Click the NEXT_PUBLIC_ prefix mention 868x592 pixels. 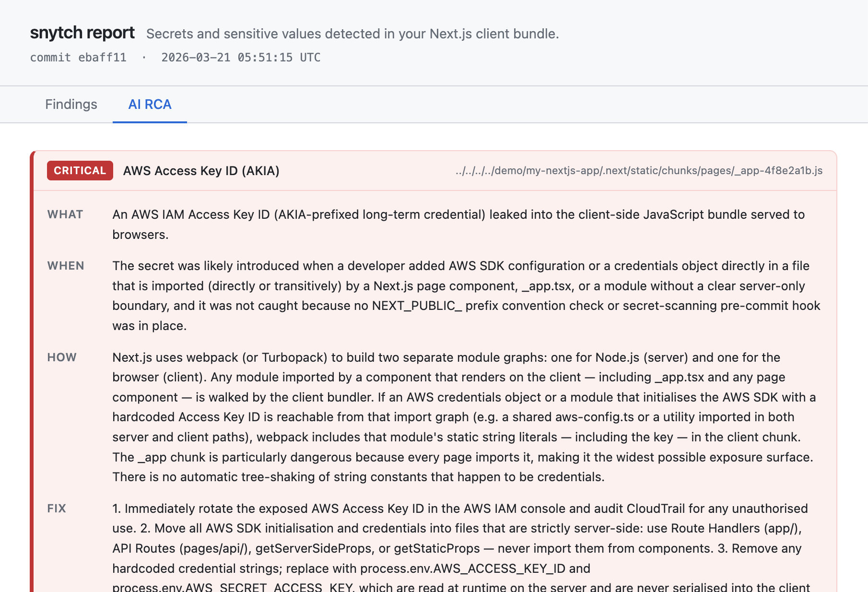416,305
